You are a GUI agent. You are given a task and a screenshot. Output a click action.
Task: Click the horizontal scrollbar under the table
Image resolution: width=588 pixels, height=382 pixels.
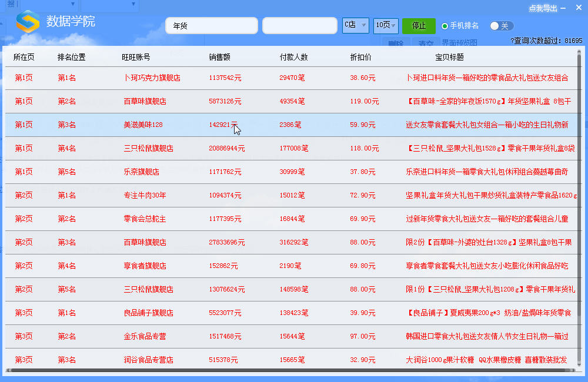[x=290, y=370]
